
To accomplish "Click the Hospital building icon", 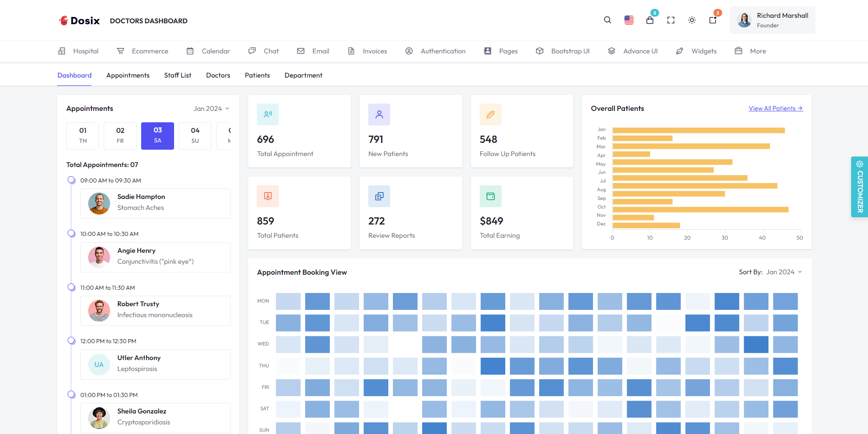I will click(x=62, y=51).
